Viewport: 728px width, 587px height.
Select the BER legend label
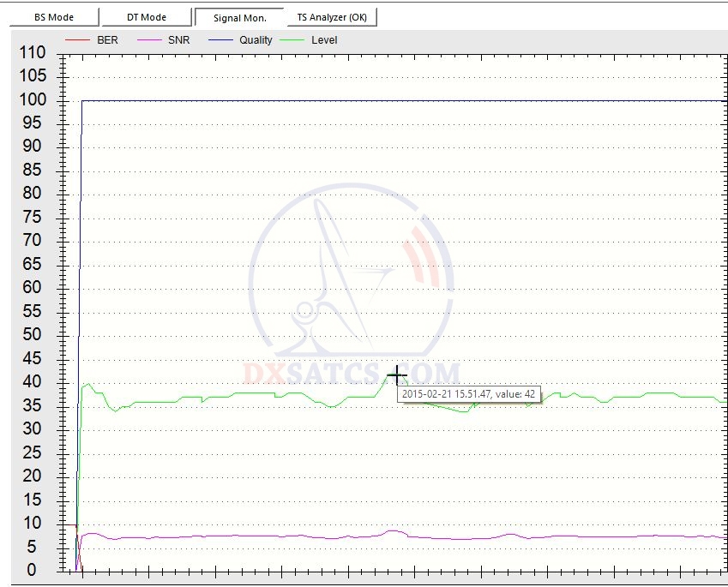click(x=108, y=40)
